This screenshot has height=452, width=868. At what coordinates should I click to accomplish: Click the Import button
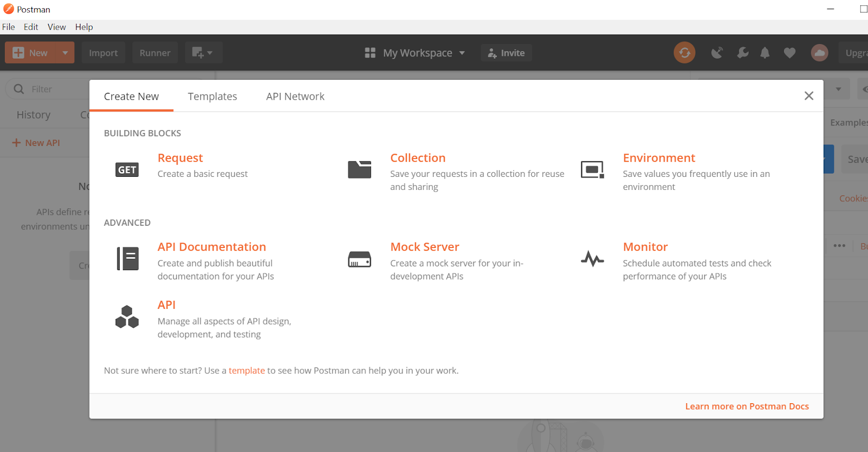(103, 53)
